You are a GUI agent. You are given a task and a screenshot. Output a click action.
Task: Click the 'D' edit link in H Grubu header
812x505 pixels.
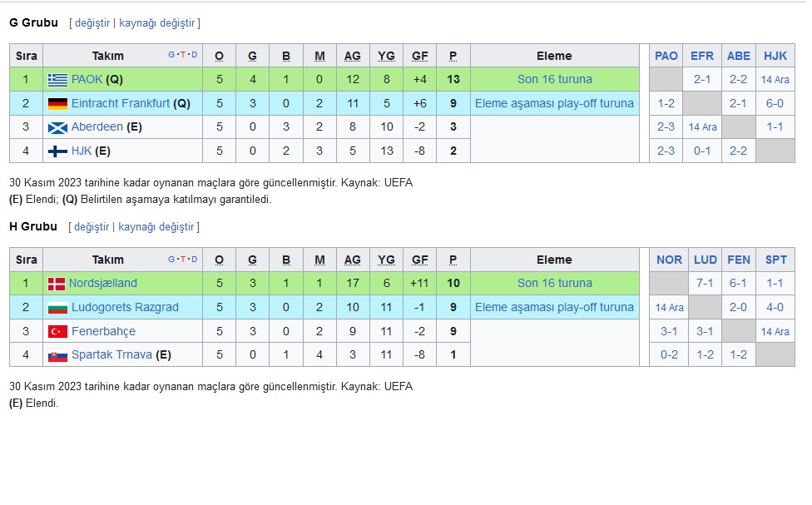point(194,259)
